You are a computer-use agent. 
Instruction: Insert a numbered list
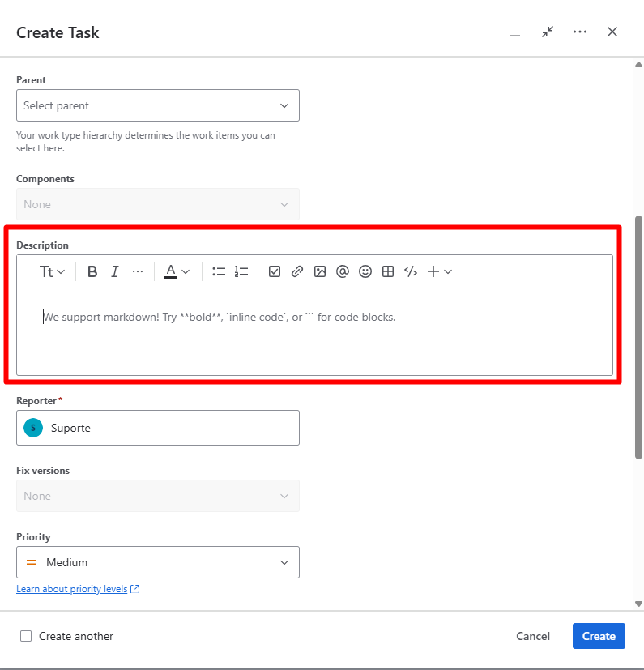pyautogui.click(x=241, y=271)
